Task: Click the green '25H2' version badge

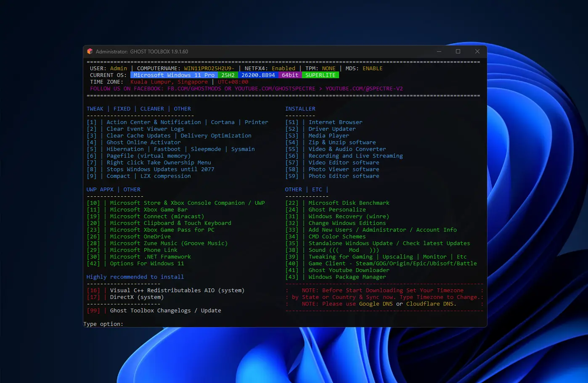Action: tap(228, 75)
